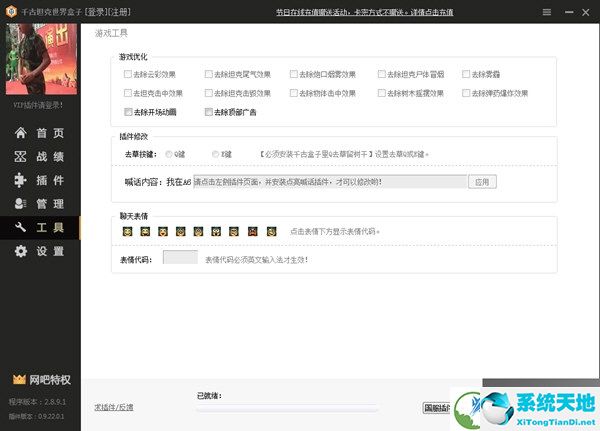Enable 去除物体击中效果 checkbox
This screenshot has width=600, height=431.
pos(293,93)
